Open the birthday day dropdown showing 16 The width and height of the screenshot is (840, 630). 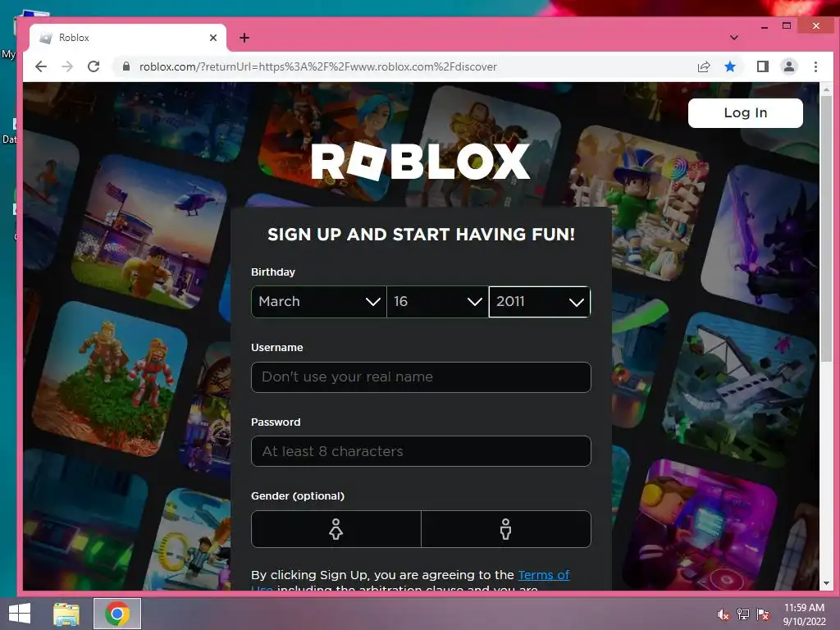pos(437,302)
